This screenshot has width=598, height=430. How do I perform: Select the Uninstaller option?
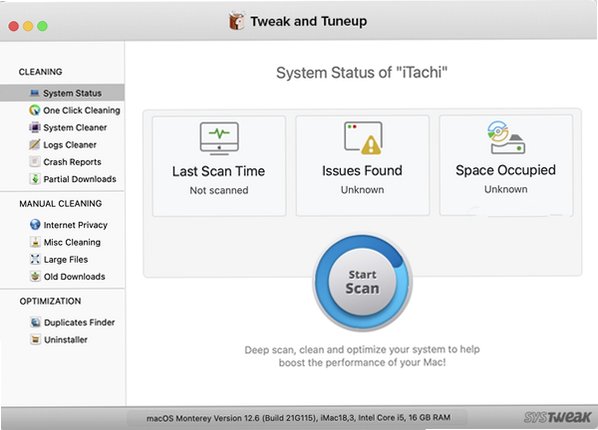62,339
